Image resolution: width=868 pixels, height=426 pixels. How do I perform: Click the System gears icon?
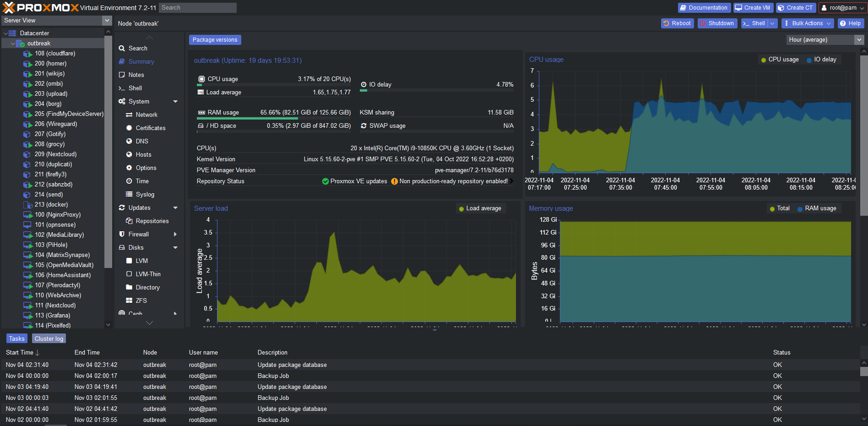tap(122, 101)
